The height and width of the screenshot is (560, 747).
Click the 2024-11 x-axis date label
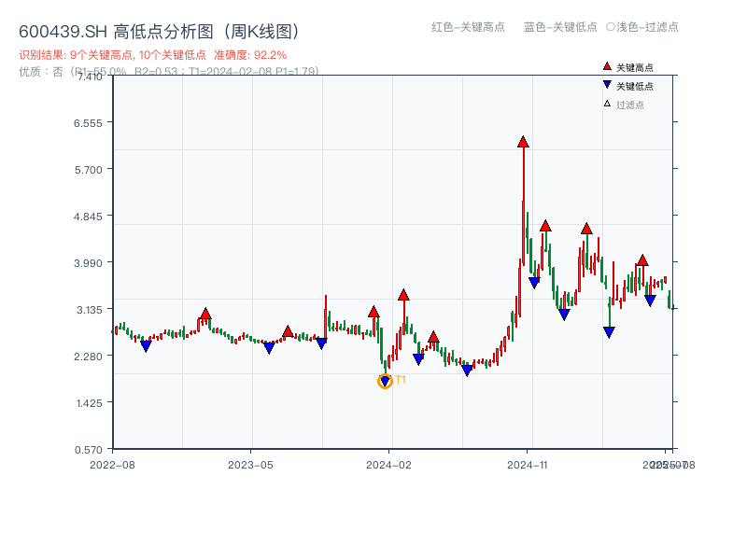(x=528, y=465)
